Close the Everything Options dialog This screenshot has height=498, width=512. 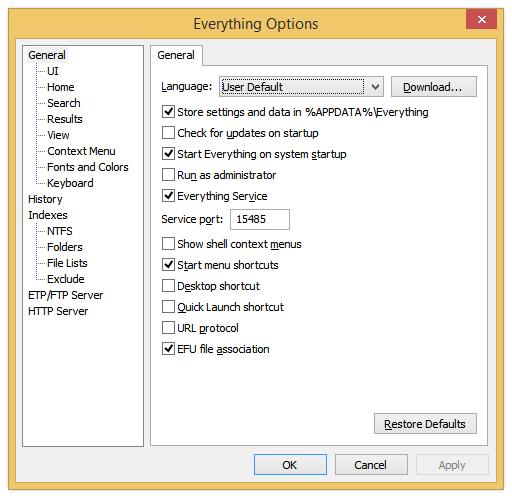tap(481, 19)
